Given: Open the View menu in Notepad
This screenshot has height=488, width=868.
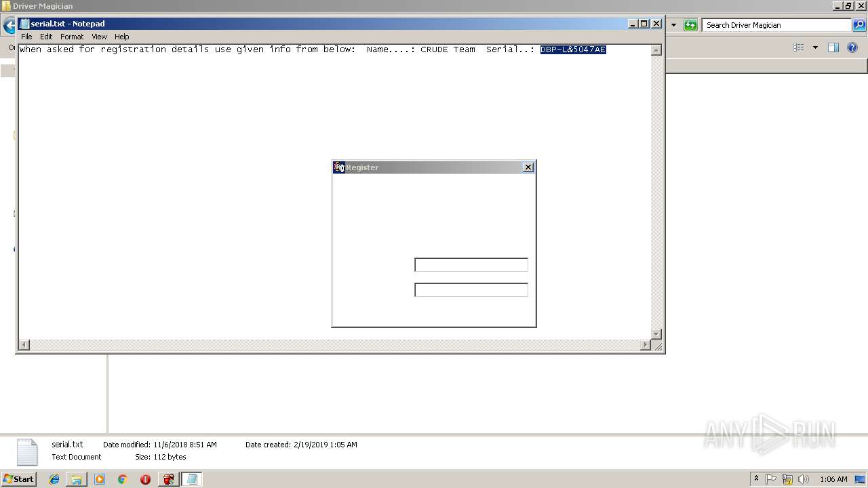Looking at the screenshot, I should 99,37.
